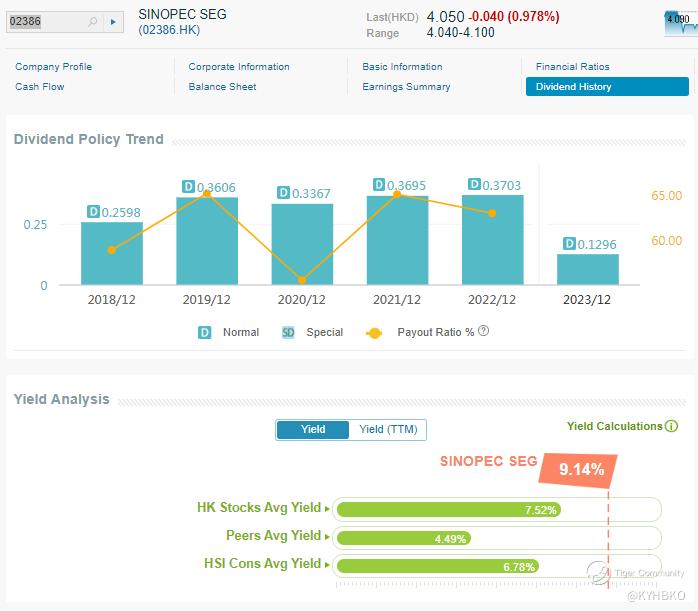Click the SINOPEC SEG company name heading
The image size is (698, 611).
point(182,14)
